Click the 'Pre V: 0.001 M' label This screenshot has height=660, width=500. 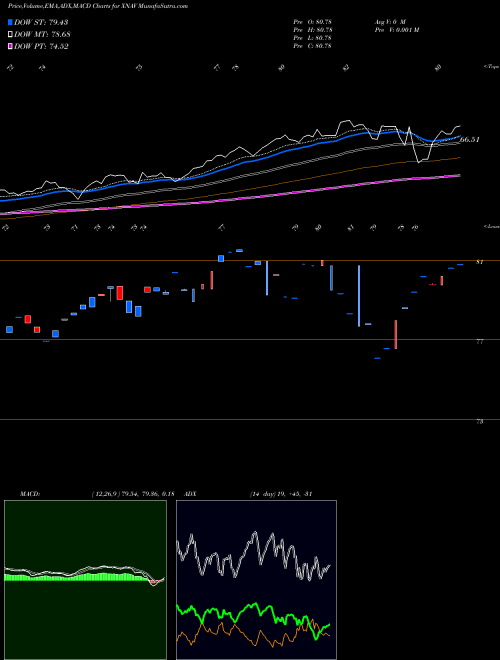tap(396, 30)
